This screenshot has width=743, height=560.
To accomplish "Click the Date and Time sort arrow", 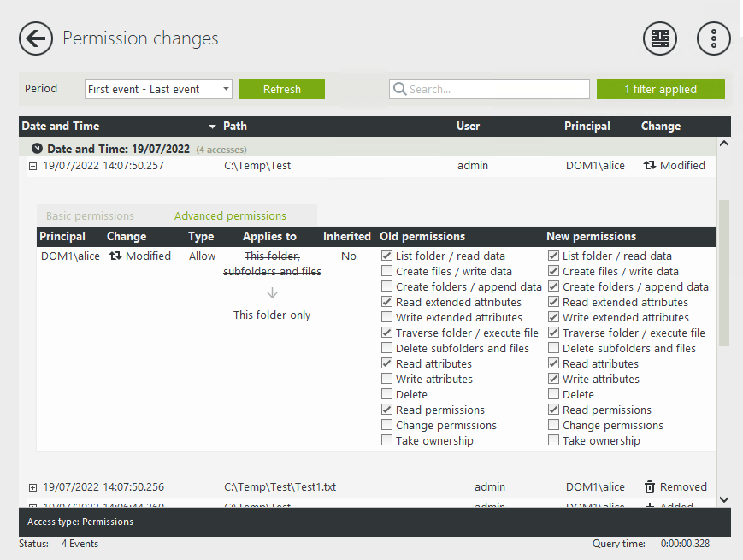I will (x=212, y=127).
